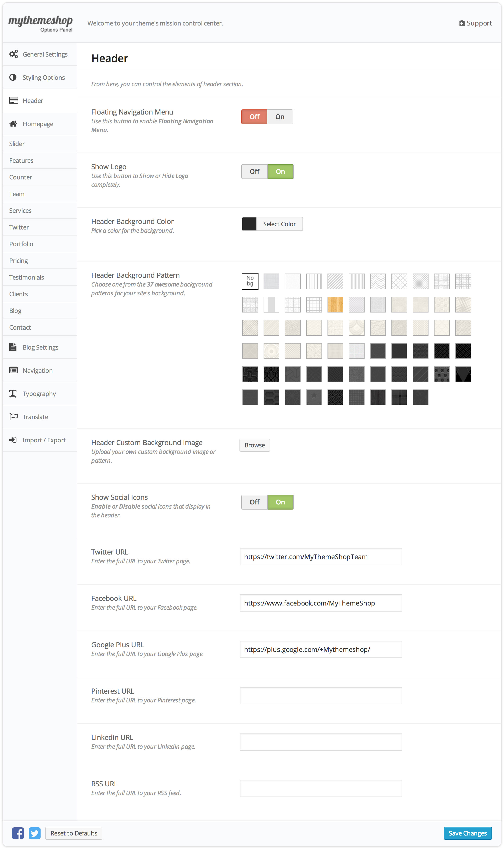
Task: Open the Slider submenu item
Action: 17,143
